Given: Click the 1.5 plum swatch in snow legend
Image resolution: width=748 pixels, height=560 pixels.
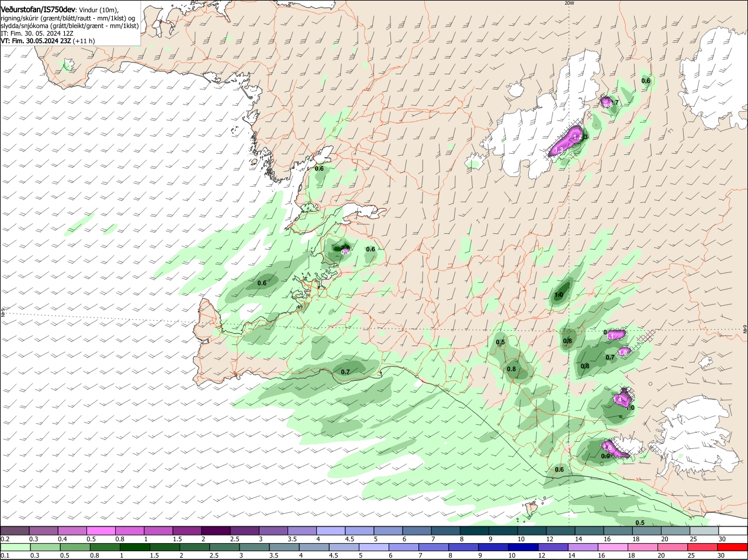Looking at the screenshot, I should (x=187, y=530).
